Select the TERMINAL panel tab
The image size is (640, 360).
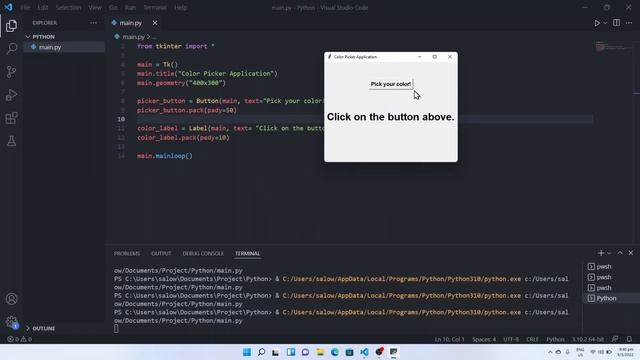click(x=247, y=253)
